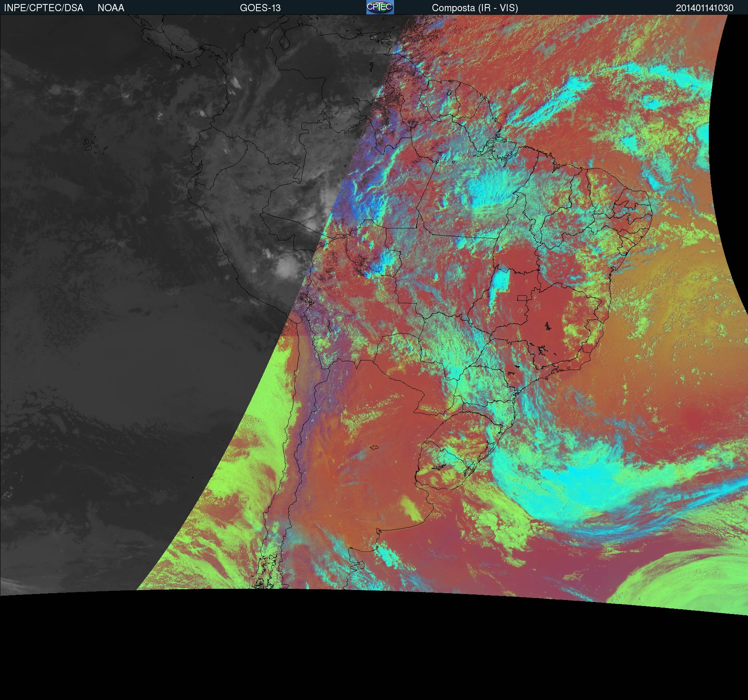Screen dimensions: 748x700
Task: Click the GOES-13 satellite label
Action: (x=260, y=8)
